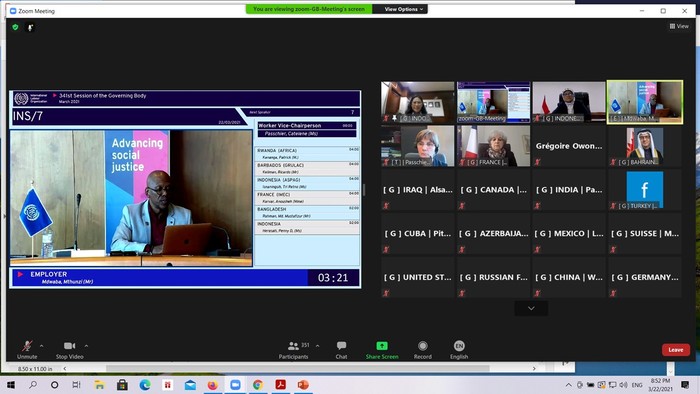Open English interpretation language selector

459,349
